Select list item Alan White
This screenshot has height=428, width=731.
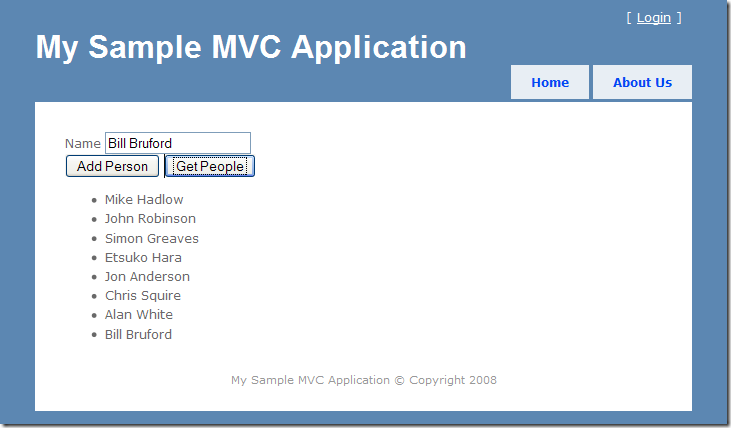click(138, 315)
